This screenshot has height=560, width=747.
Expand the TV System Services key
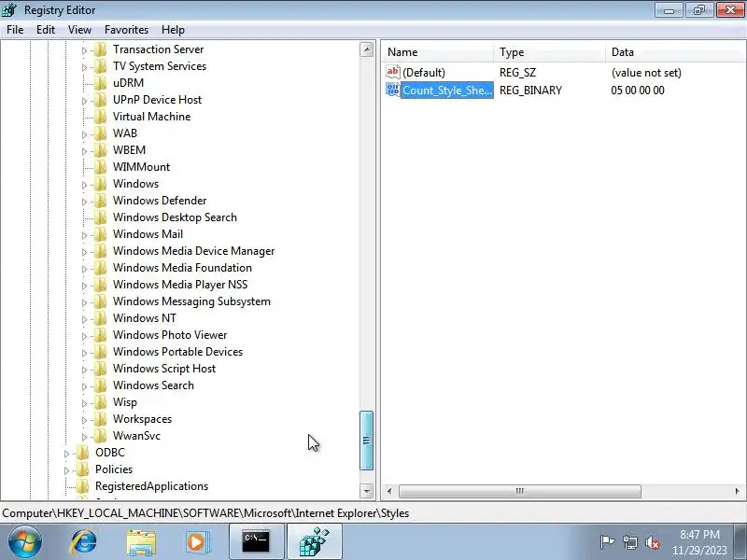point(84,67)
